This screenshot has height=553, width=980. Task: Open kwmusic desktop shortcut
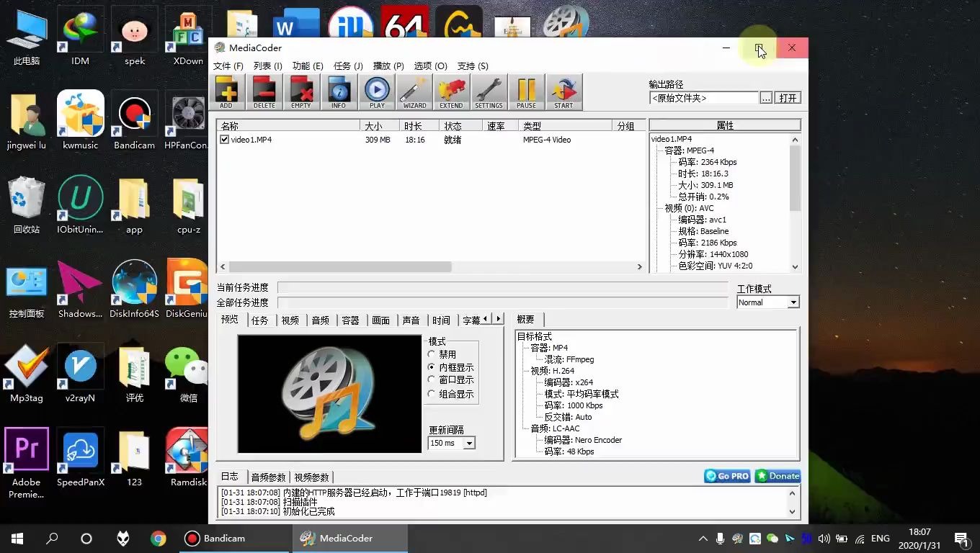(x=80, y=121)
